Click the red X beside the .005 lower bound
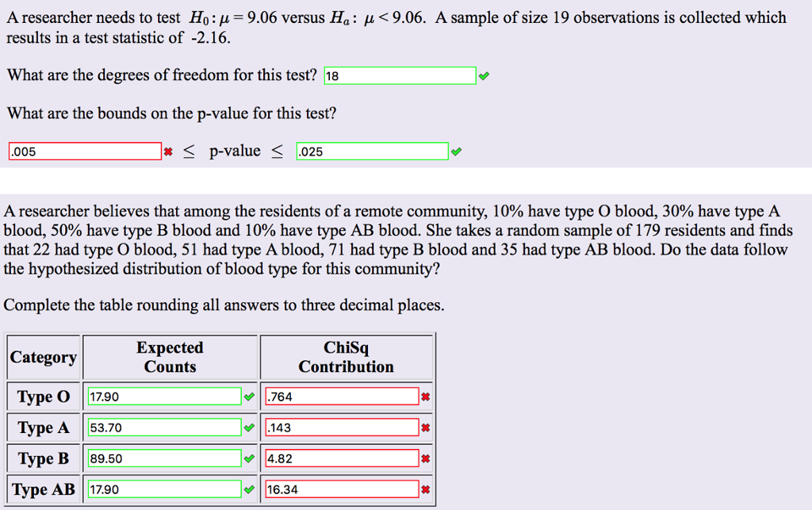This screenshot has width=812, height=510. point(167,150)
